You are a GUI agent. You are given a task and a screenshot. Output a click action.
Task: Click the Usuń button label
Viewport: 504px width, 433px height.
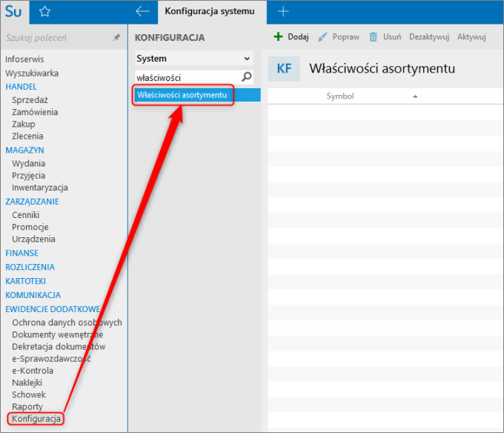[392, 37]
